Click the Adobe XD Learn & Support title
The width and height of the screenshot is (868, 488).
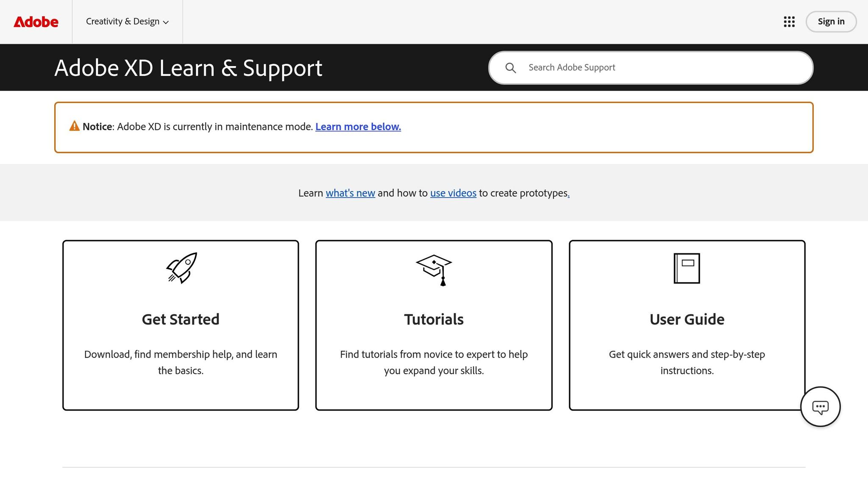pos(188,68)
